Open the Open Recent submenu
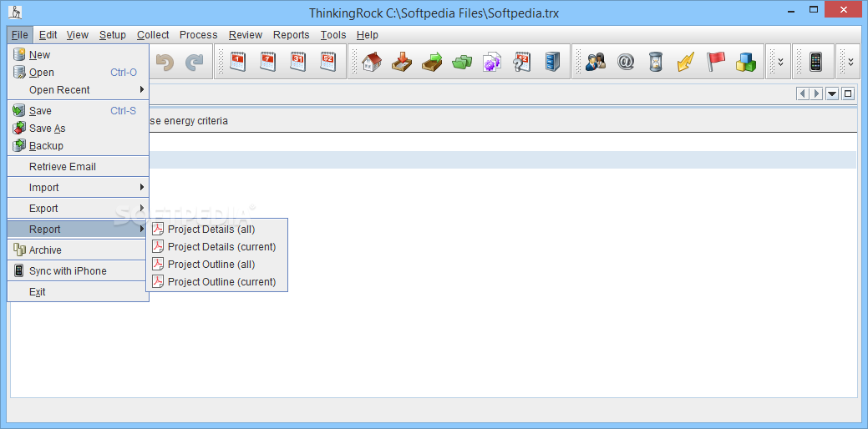868x429 pixels. point(78,89)
